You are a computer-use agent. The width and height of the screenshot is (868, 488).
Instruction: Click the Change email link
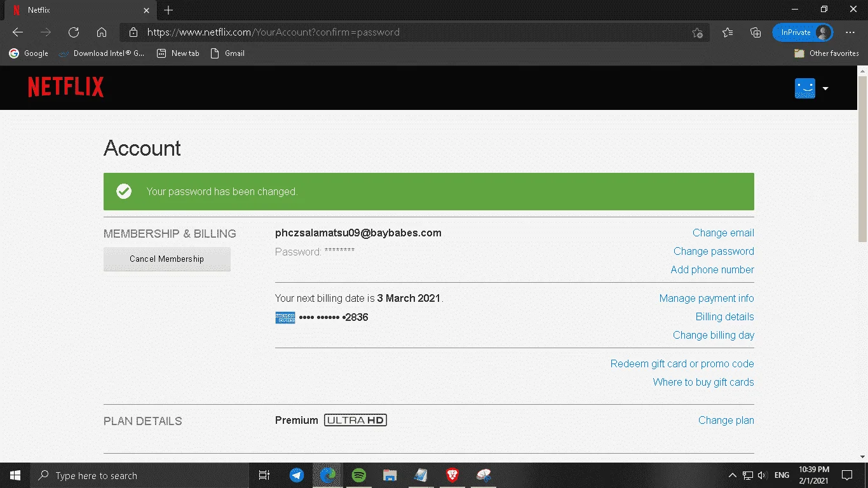pyautogui.click(x=723, y=233)
